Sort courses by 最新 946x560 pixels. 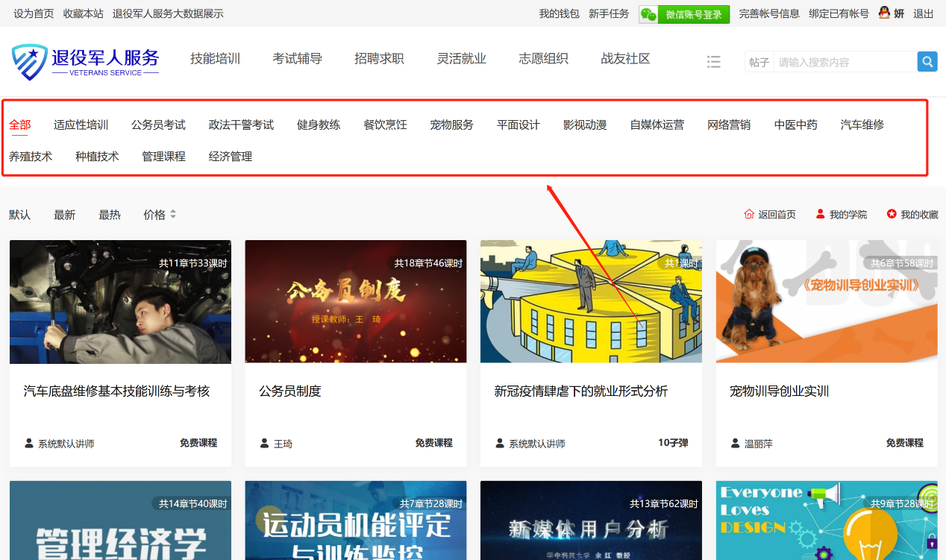(64, 215)
